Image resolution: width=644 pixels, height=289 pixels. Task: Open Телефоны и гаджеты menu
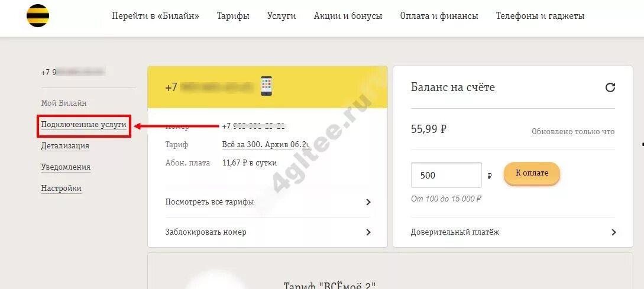[540, 16]
